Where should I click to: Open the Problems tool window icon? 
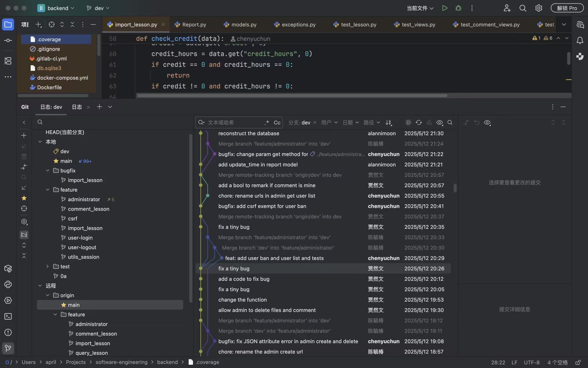8,332
